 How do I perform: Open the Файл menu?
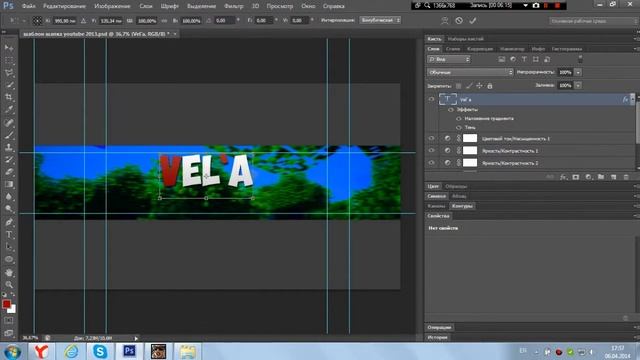tap(29, 6)
